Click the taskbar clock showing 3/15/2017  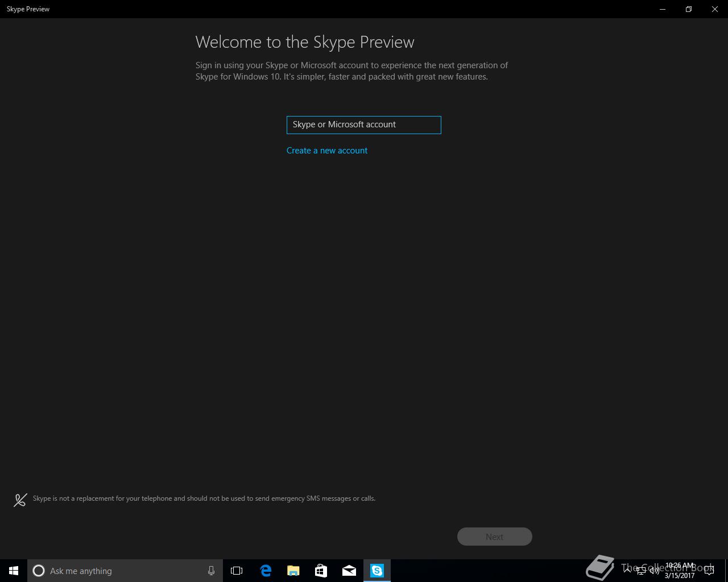tap(680, 571)
